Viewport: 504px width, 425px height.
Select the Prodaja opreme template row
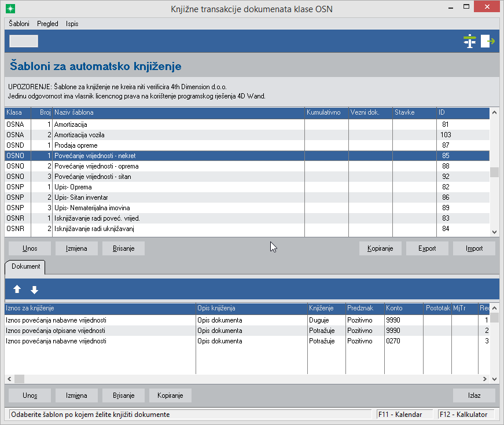247,145
